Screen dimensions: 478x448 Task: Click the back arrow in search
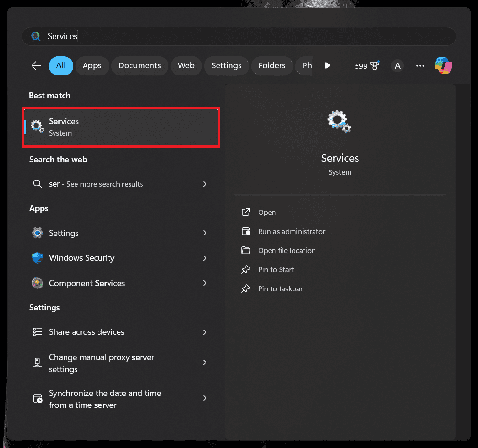[36, 66]
